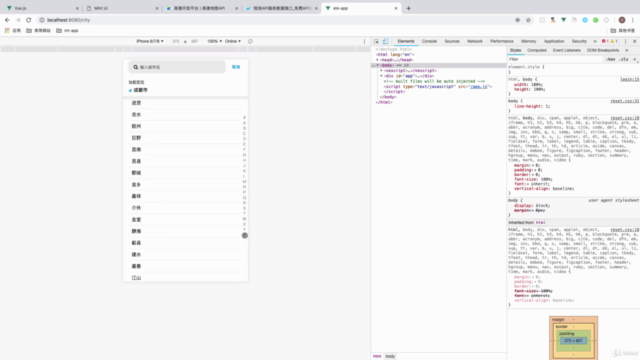Image resolution: width=640 pixels, height=360 pixels.
Task: Open device toolbar more options menu
Action: pyautogui.click(x=364, y=41)
